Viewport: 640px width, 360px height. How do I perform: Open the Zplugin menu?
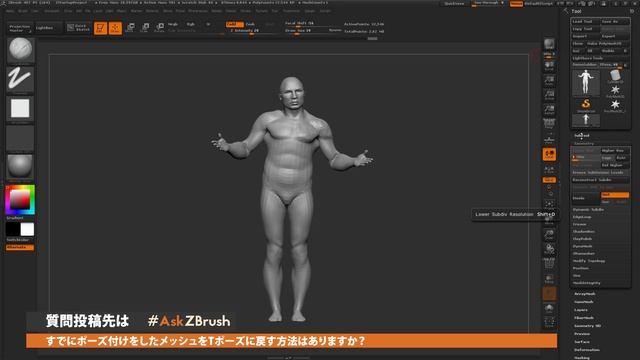click(310, 11)
